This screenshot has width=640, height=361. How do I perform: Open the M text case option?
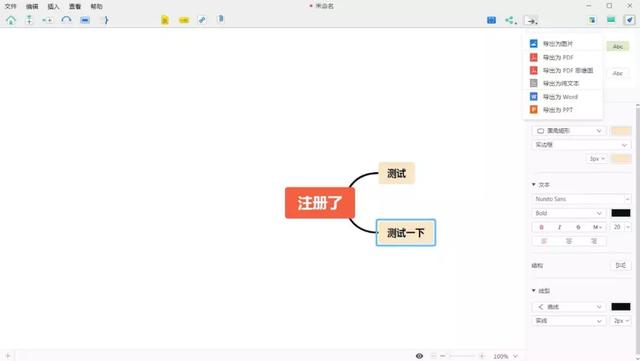597,227
